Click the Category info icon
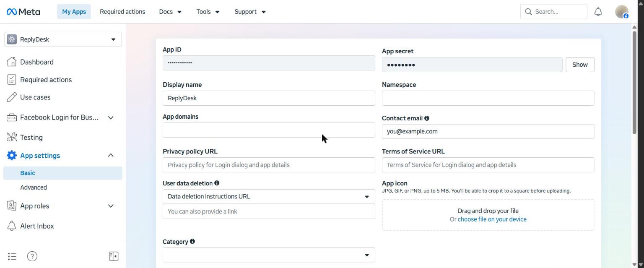The width and height of the screenshot is (644, 268). coord(192,242)
